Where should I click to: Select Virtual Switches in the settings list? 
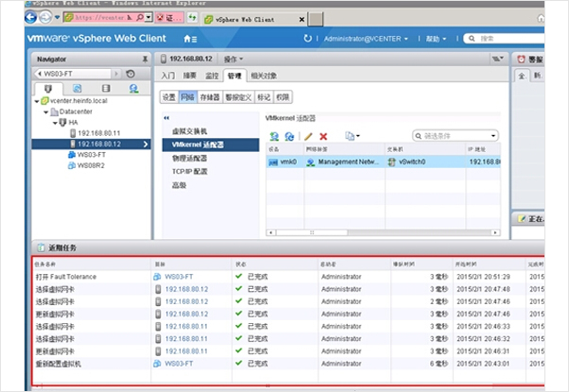(x=189, y=131)
